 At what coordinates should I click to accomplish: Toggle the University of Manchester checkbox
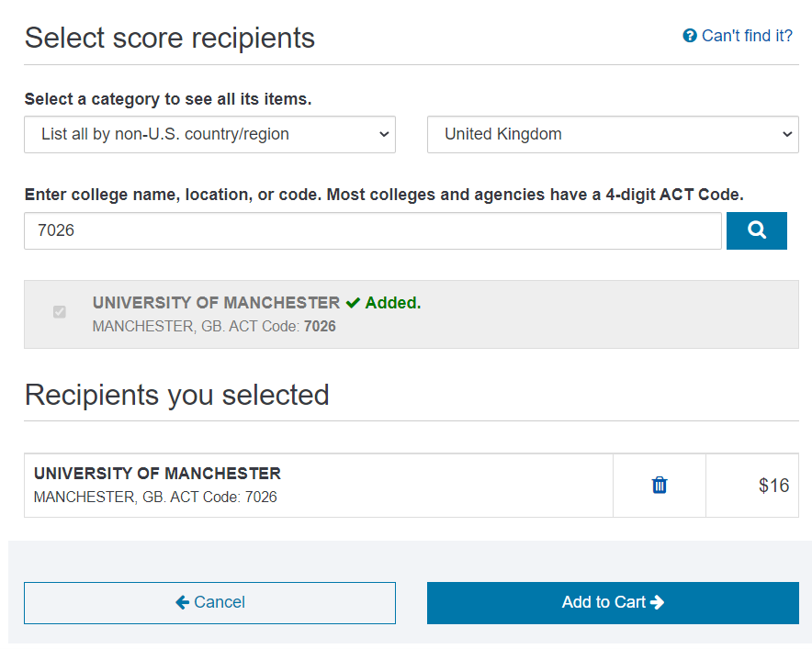(60, 312)
